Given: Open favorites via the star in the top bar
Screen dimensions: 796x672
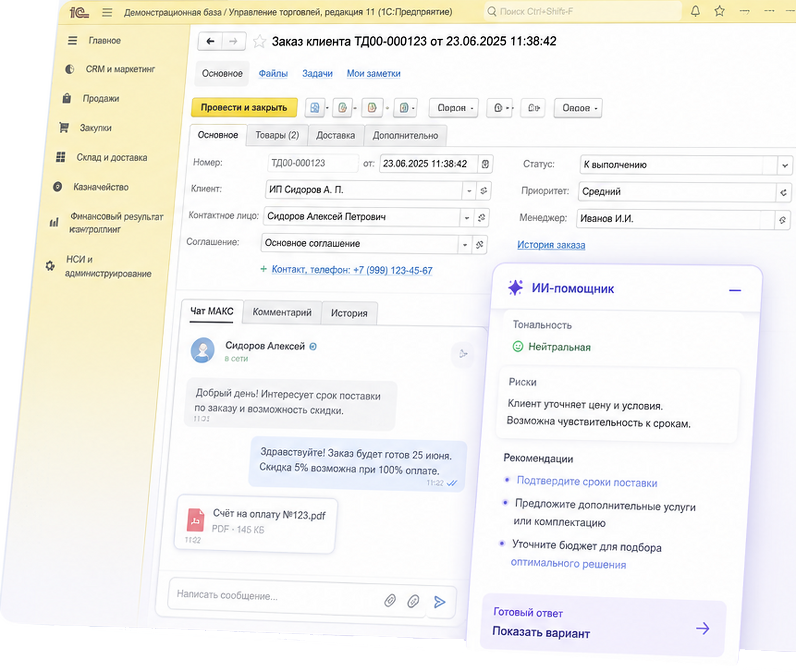Looking at the screenshot, I should click(x=719, y=11).
